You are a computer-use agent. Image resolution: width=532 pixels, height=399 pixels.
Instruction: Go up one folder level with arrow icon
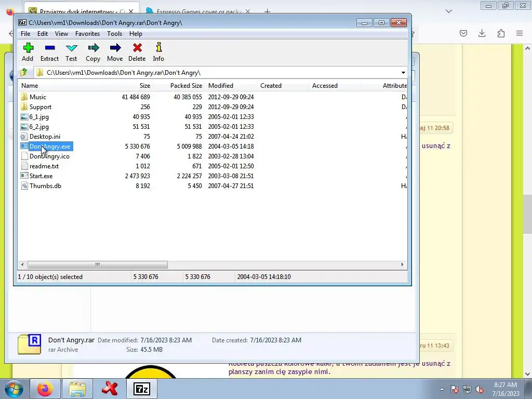coord(24,72)
